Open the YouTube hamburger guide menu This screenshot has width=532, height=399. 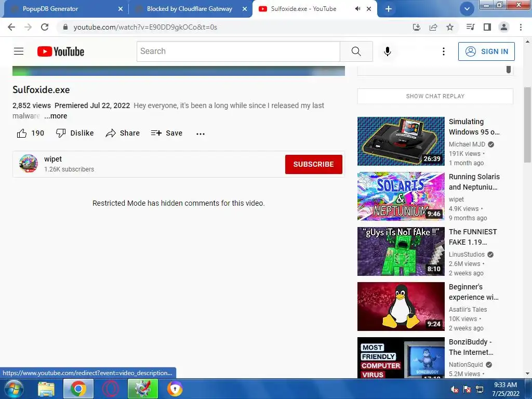click(x=19, y=51)
